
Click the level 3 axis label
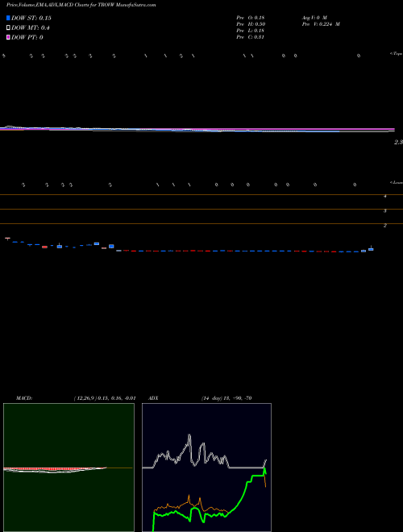pos(385,210)
